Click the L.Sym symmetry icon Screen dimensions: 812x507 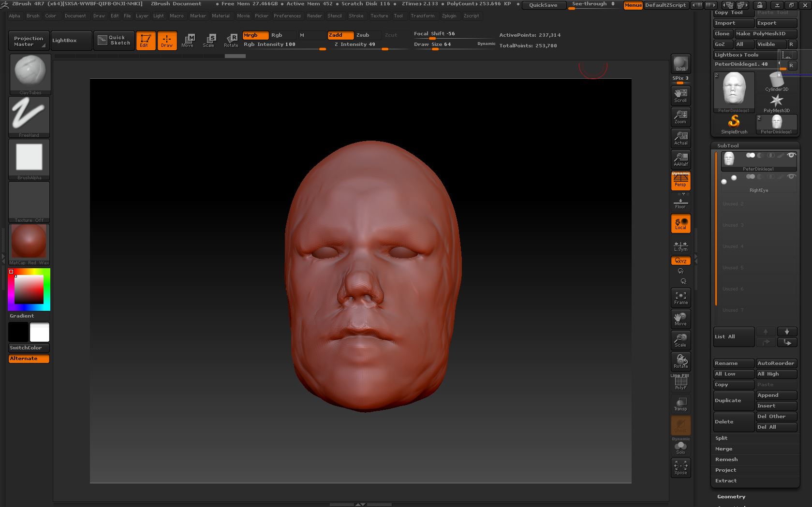click(x=680, y=246)
